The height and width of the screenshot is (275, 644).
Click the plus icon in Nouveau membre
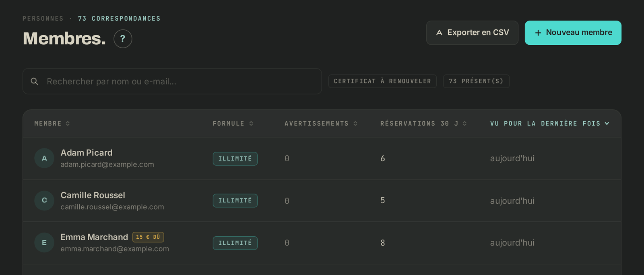click(x=538, y=33)
